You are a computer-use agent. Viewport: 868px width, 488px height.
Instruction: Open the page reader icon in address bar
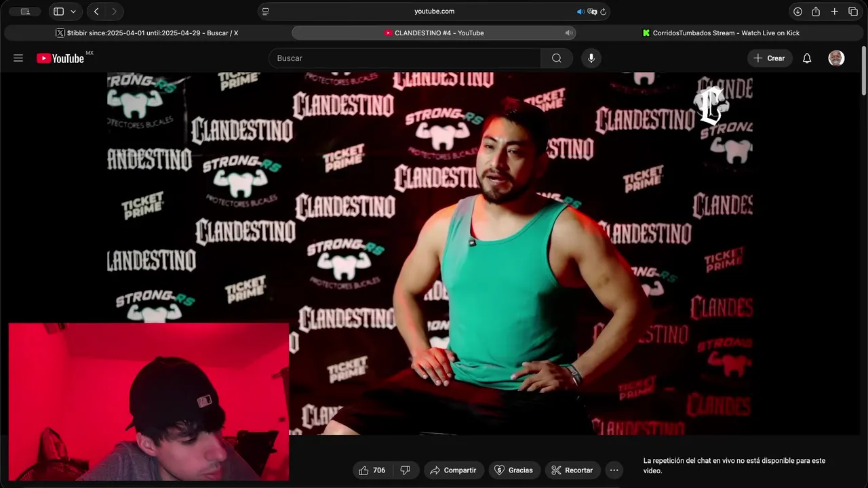point(265,12)
